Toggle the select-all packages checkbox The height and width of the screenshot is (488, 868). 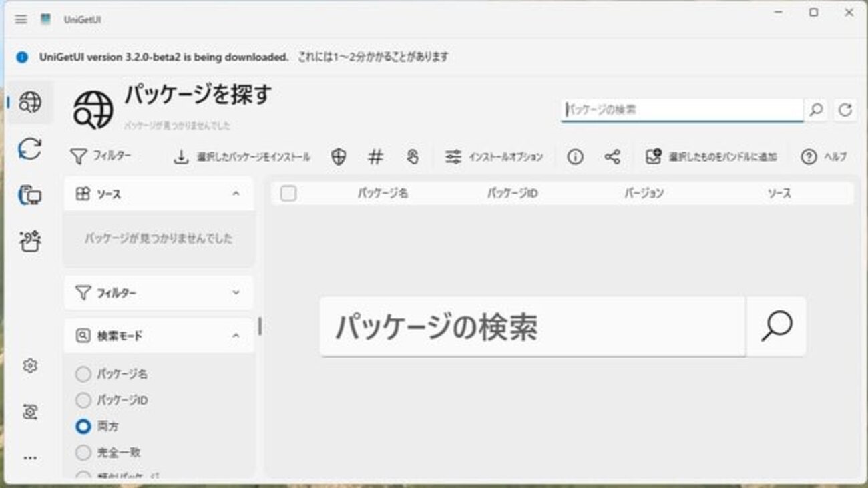tap(288, 194)
